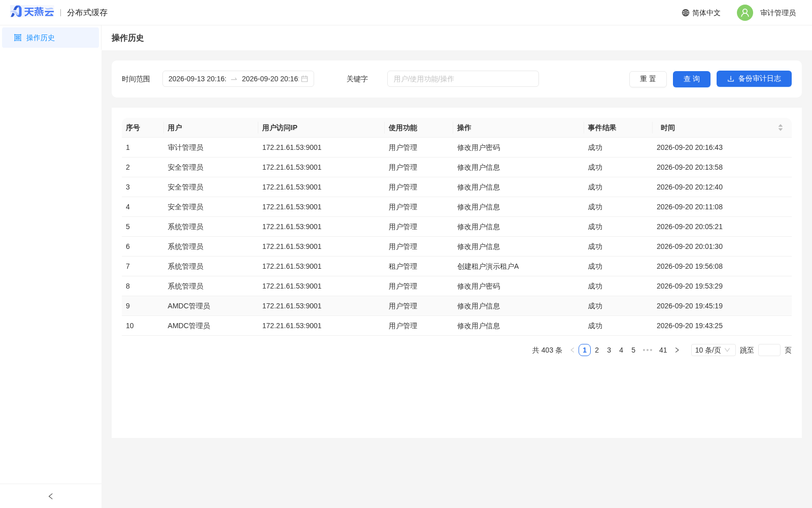The height and width of the screenshot is (508, 812).
Task: Open the 审计管理员 account menu
Action: coord(767,13)
